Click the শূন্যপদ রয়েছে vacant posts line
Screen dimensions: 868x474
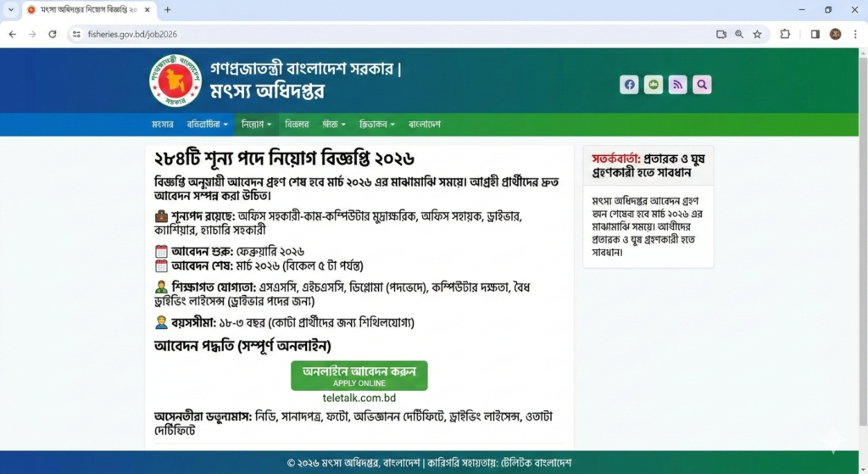pyautogui.click(x=338, y=223)
